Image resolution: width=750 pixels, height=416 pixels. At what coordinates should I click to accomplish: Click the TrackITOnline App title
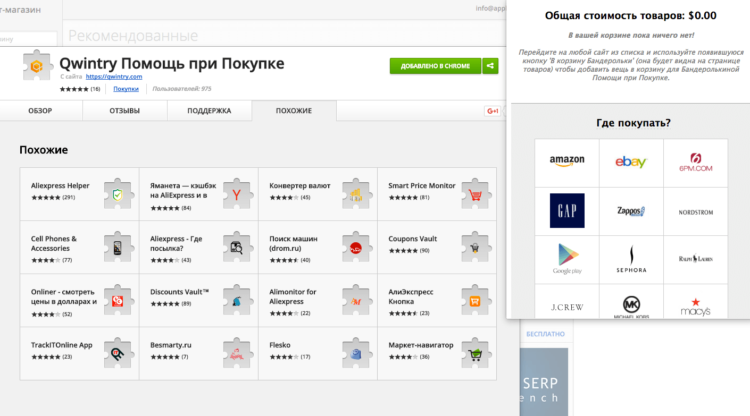coord(62,345)
